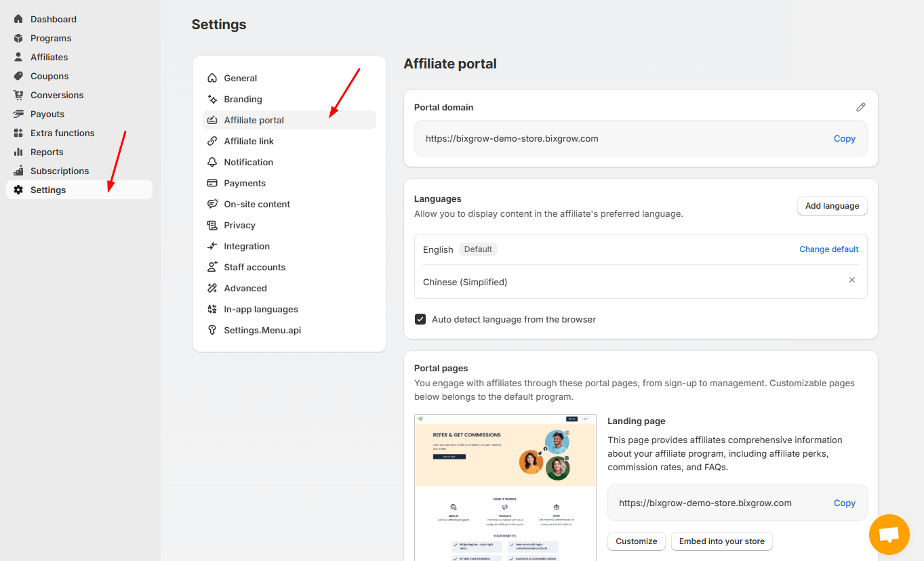Click the Staff accounts person icon
This screenshot has width=924, height=561.
[212, 267]
